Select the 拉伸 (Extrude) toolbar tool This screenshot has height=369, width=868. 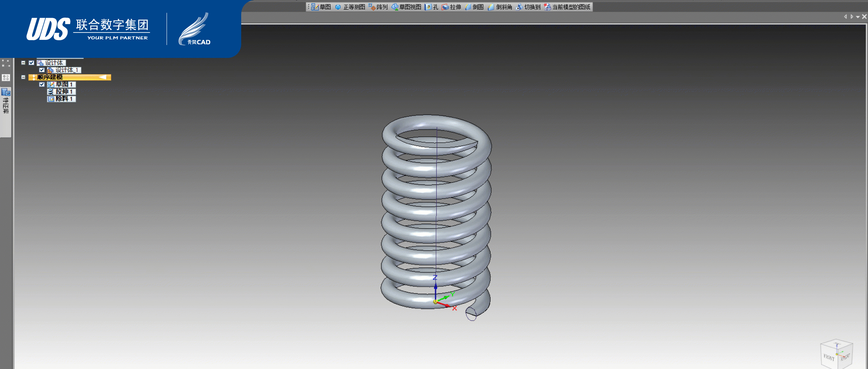click(x=451, y=7)
